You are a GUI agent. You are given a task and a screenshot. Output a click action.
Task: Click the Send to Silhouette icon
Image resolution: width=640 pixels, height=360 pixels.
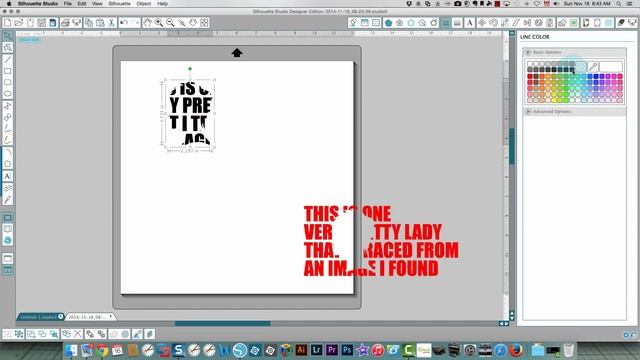click(x=76, y=23)
